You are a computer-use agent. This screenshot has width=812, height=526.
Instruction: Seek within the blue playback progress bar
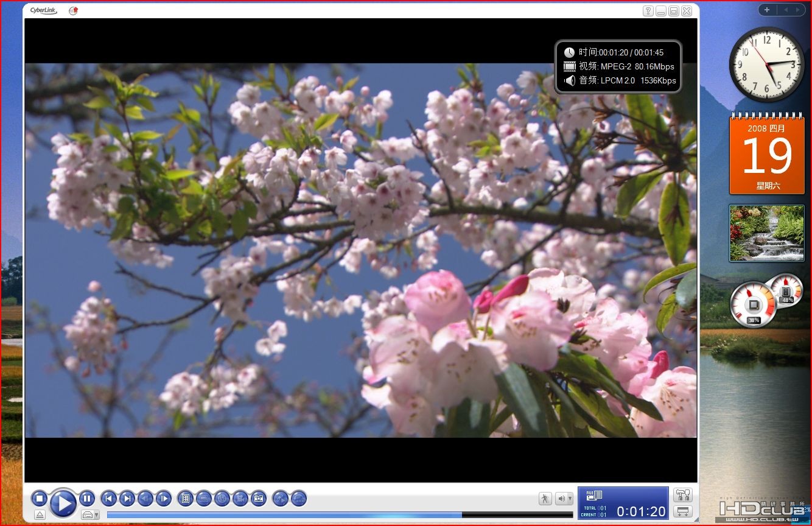[x=340, y=515]
